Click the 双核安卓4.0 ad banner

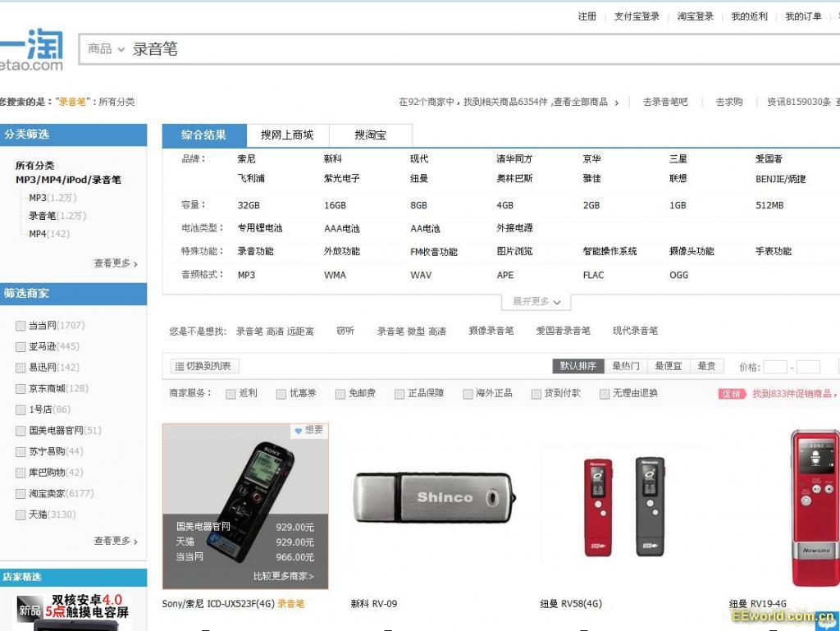coord(73,610)
